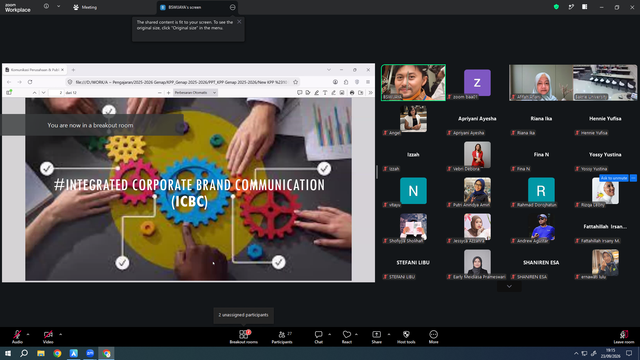Image resolution: width=640 pixels, height=360 pixels.
Task: Click the SHANIREN ESA name label
Action: click(x=541, y=263)
